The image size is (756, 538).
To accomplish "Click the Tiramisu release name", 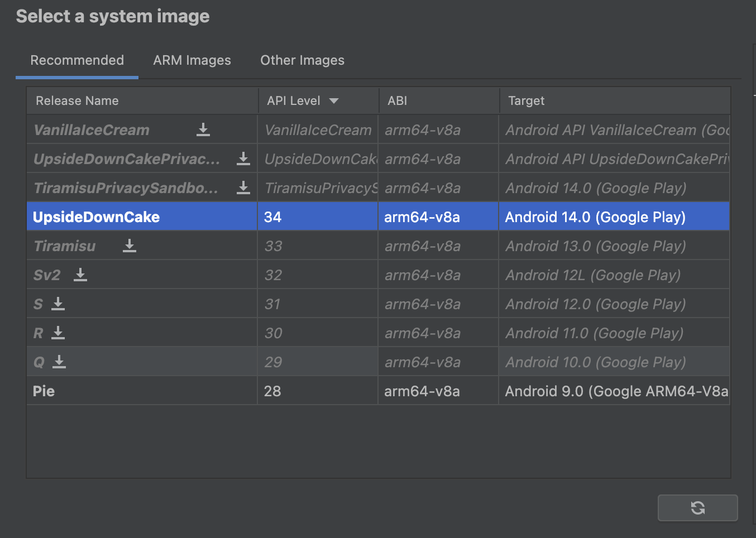I will pyautogui.click(x=65, y=246).
